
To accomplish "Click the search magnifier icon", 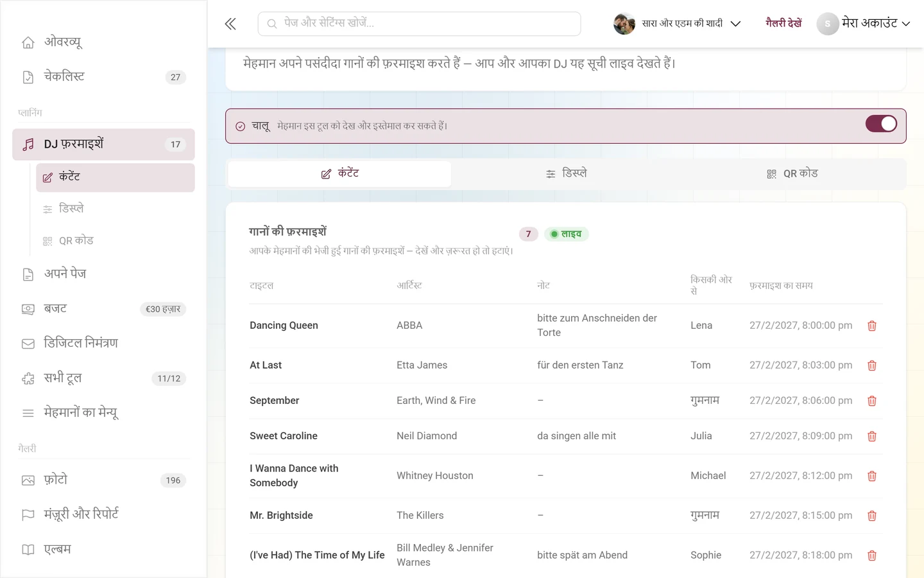I will (272, 24).
